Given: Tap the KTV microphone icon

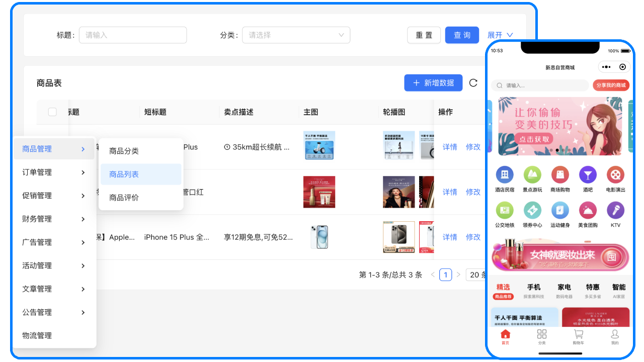Looking at the screenshot, I should click(x=615, y=210).
